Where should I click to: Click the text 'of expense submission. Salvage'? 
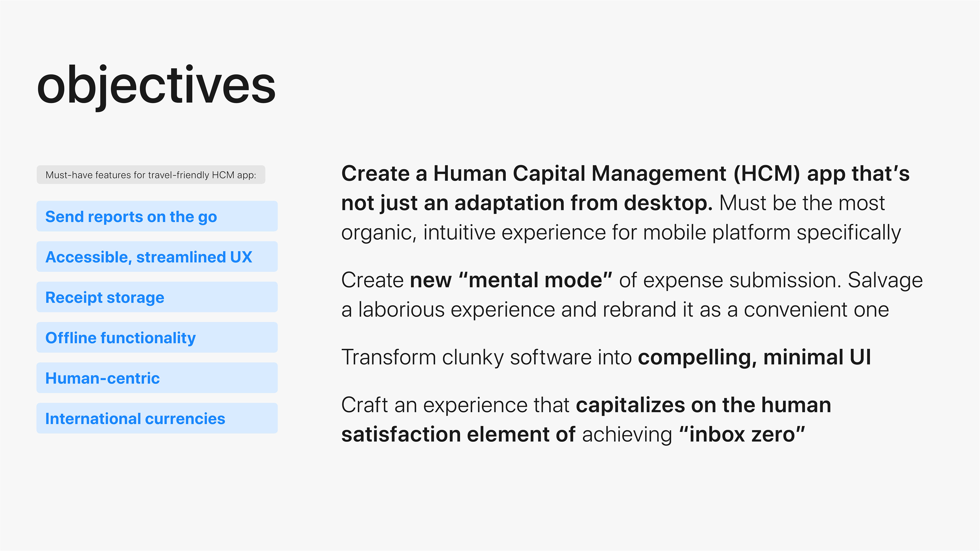point(771,280)
